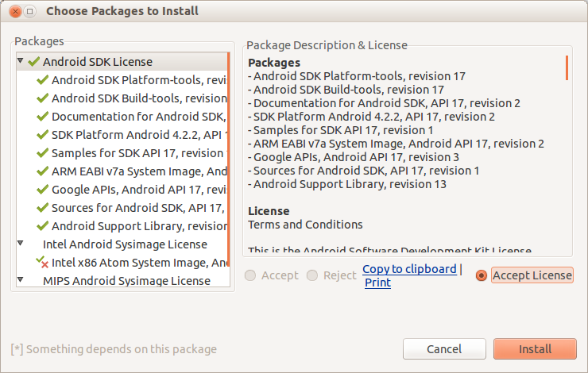Image resolution: width=588 pixels, height=373 pixels.
Task: Select Google APIs, Android API 17 row
Action: [x=122, y=190]
